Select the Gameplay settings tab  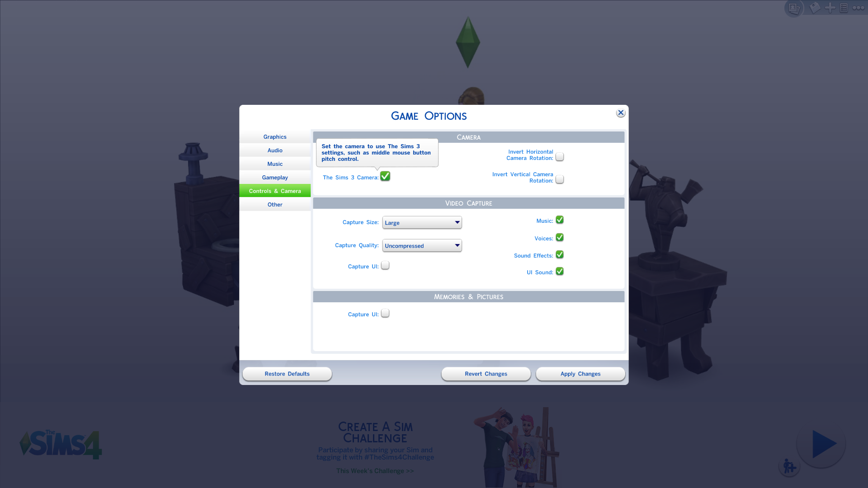[275, 177]
